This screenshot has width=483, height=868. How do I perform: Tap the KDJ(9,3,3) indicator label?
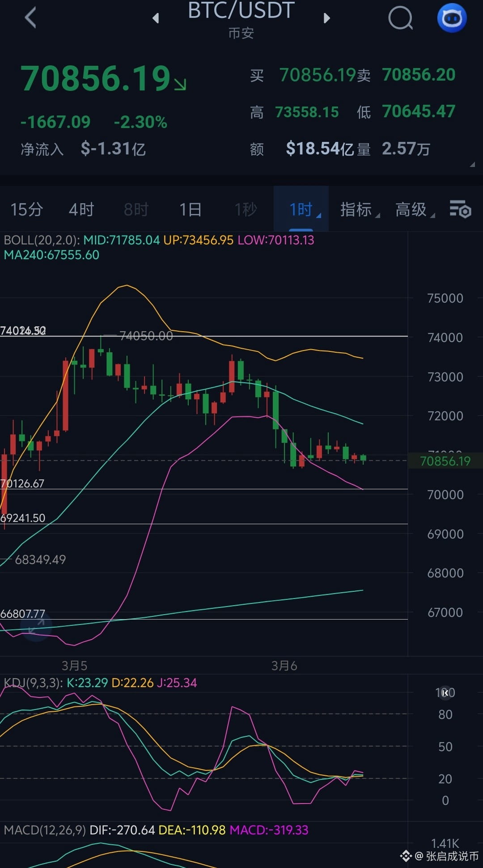33,683
